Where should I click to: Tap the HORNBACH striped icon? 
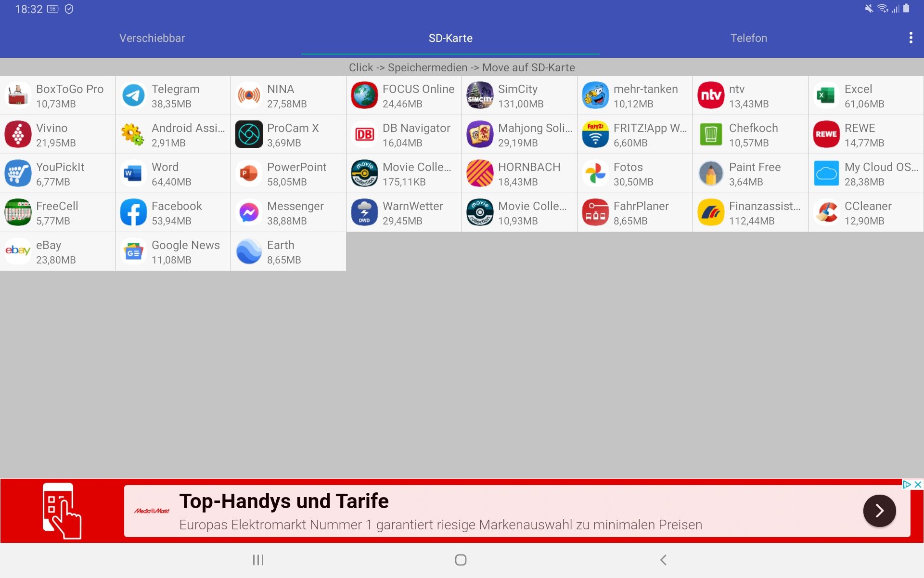480,173
